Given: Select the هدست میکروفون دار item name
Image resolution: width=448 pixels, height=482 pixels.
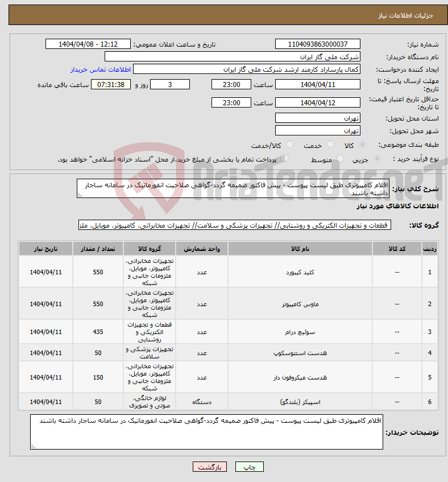Looking at the screenshot, I should click(300, 377).
